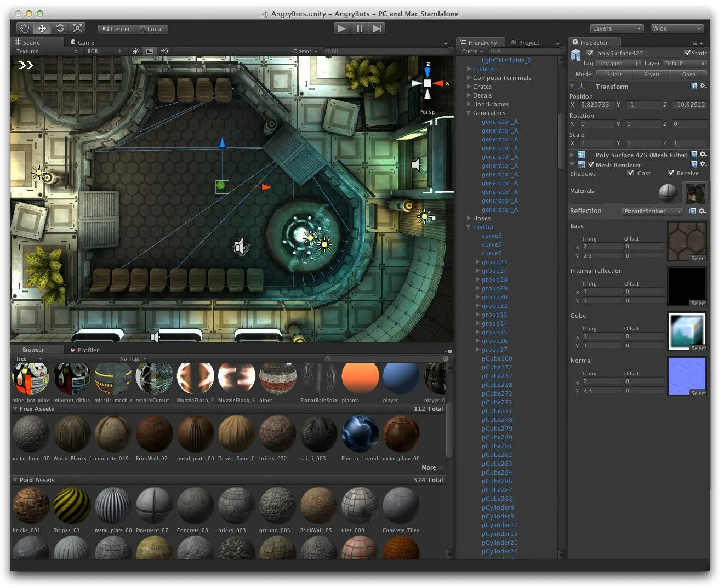Toggle Center pivot mode button
This screenshot has height=588, width=724.
(117, 29)
